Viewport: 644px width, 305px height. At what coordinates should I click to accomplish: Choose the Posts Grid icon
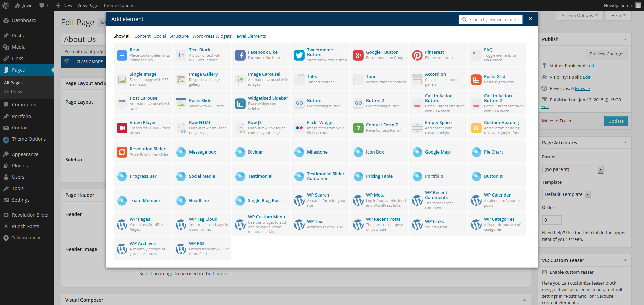(476, 79)
